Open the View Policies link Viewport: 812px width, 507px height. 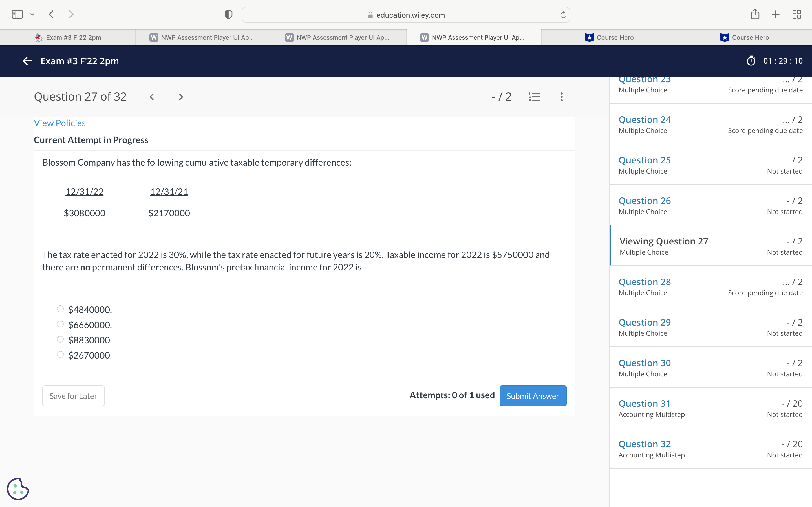tap(60, 123)
